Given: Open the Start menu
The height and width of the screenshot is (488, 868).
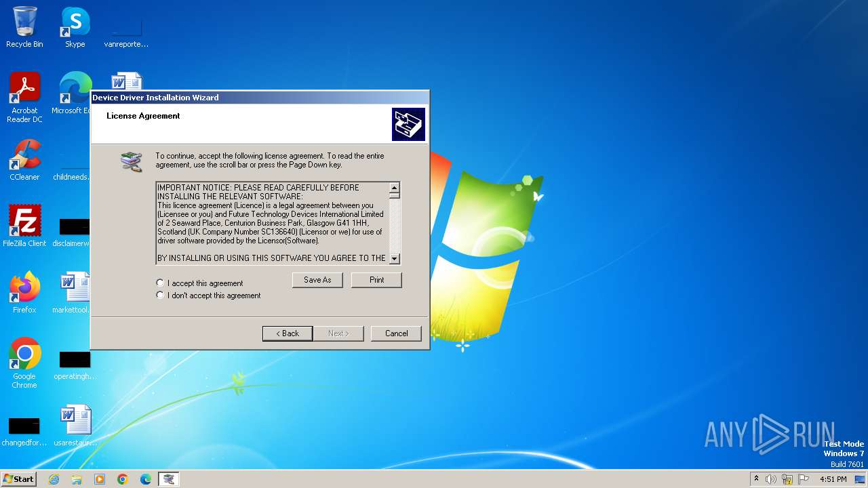Looking at the screenshot, I should [18, 479].
